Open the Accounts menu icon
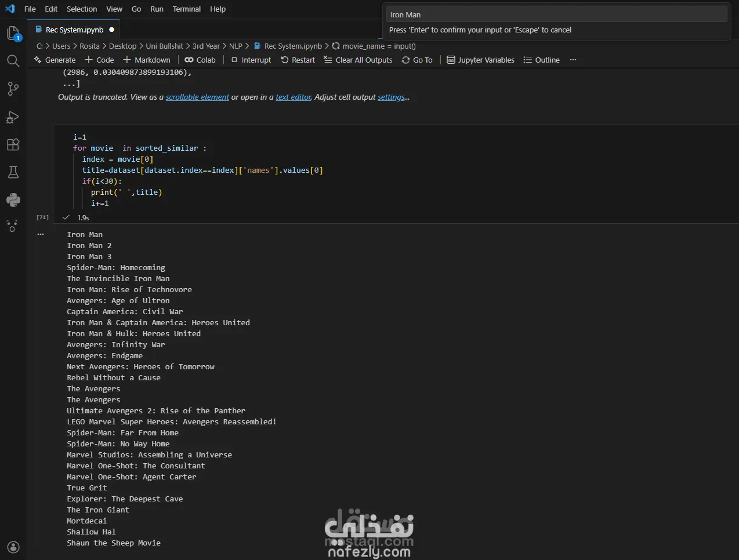Viewport: 739px width, 560px height. click(13, 547)
